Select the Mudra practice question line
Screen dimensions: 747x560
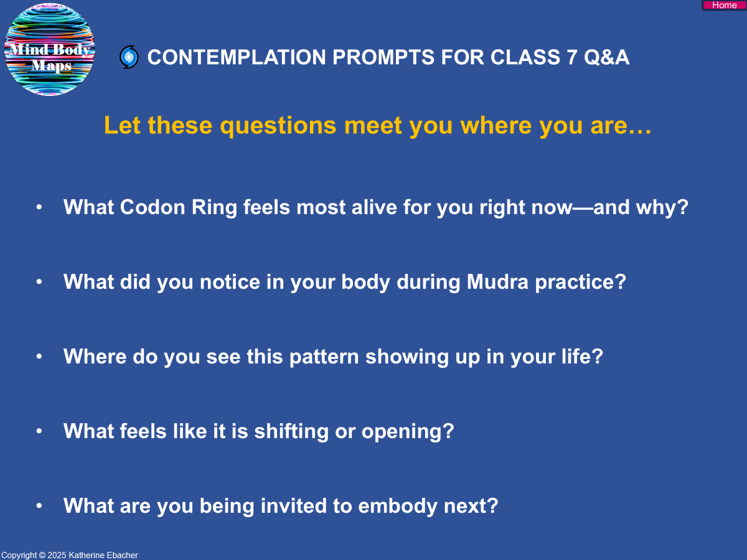pyautogui.click(x=344, y=282)
